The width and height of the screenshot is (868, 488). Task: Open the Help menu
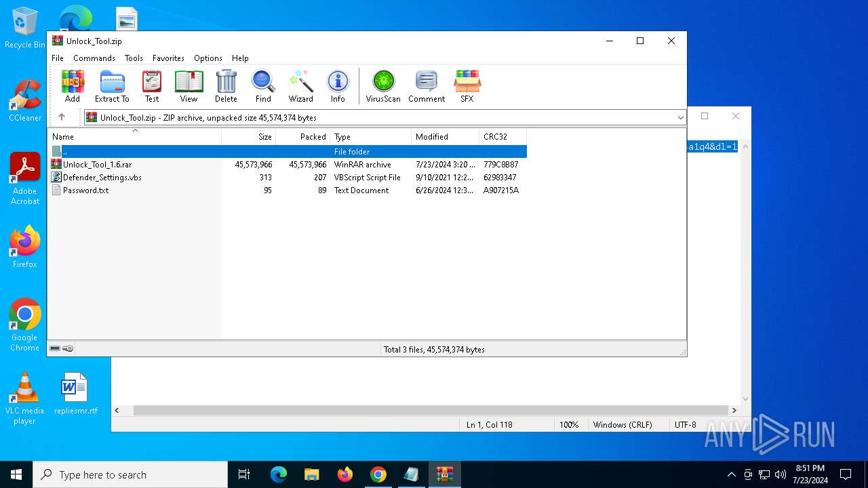(x=240, y=58)
